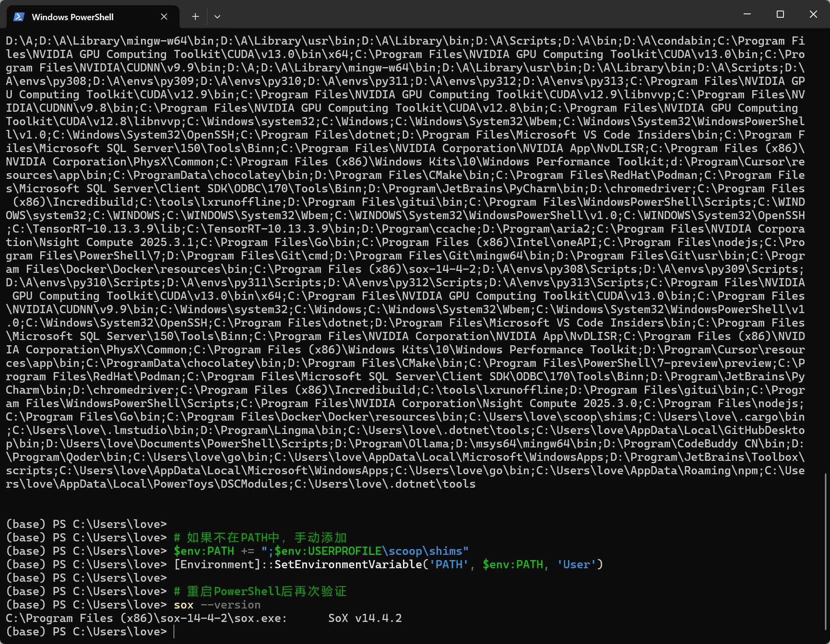Viewport: 830px width, 644px height.
Task: Click the 'AppData\Roaming\npm' path entry
Action: point(694,471)
